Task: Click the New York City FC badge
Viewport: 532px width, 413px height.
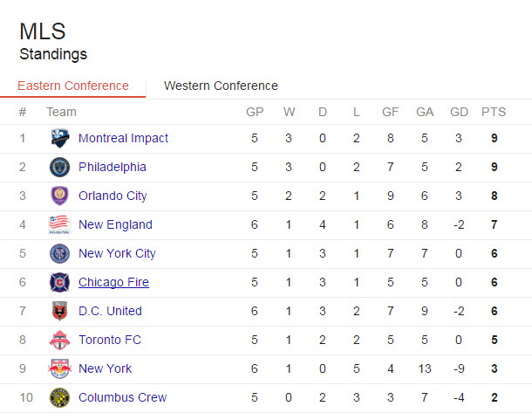Action: click(59, 254)
